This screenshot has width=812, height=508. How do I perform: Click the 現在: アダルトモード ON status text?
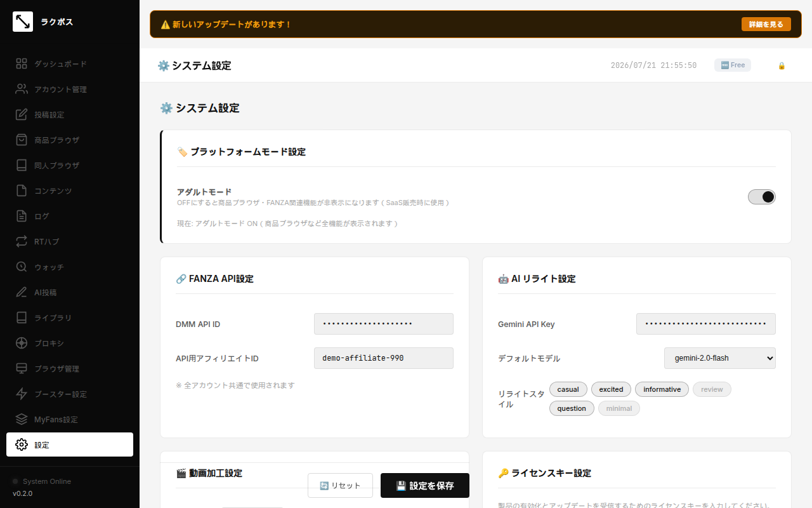click(287, 224)
